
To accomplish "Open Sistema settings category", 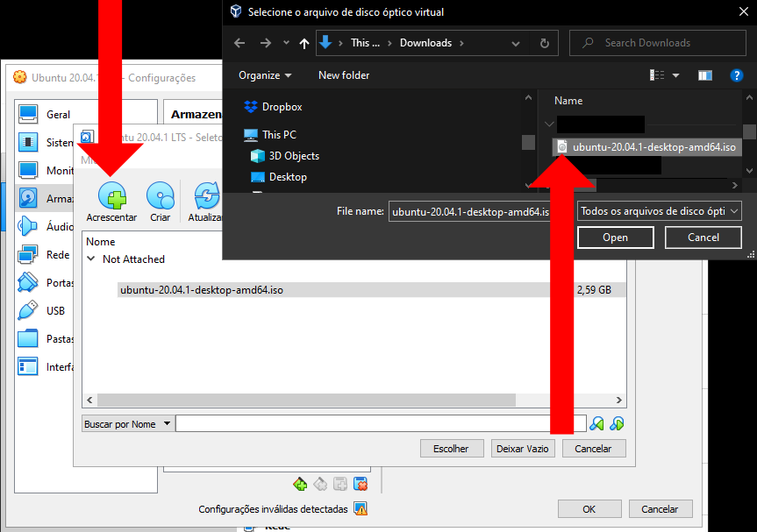I will 45,142.
